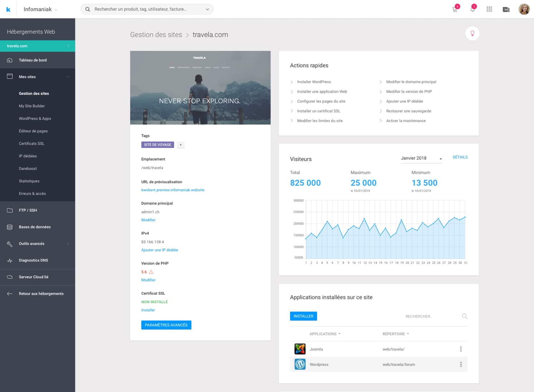Open the products grid menu icon

[489, 9]
